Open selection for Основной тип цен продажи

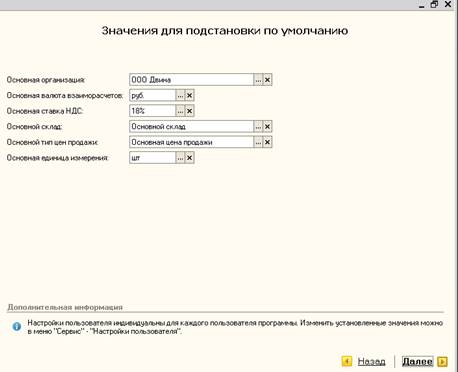(258, 142)
